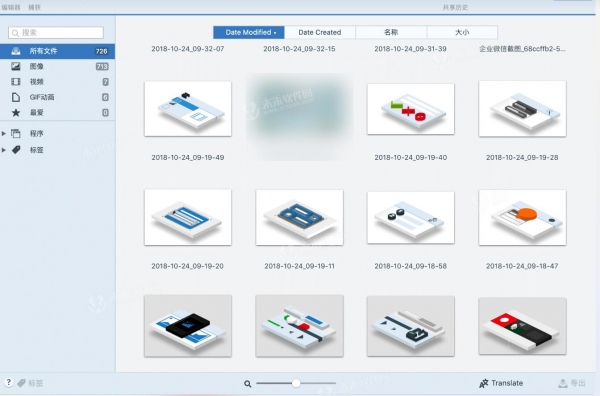Select the 视频 row label
Image resolution: width=600 pixels, height=396 pixels.
(x=36, y=81)
